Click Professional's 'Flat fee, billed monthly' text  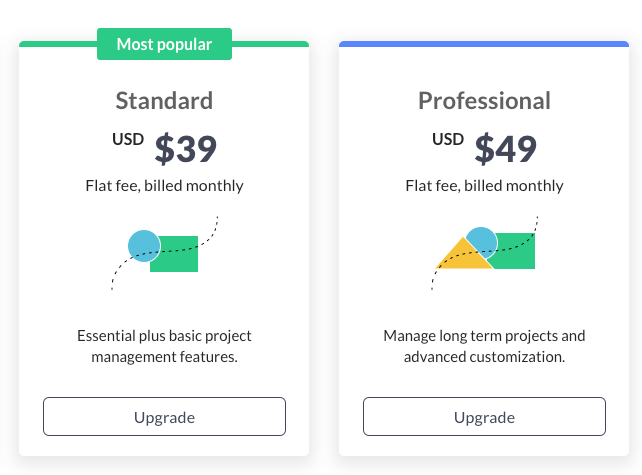484,186
